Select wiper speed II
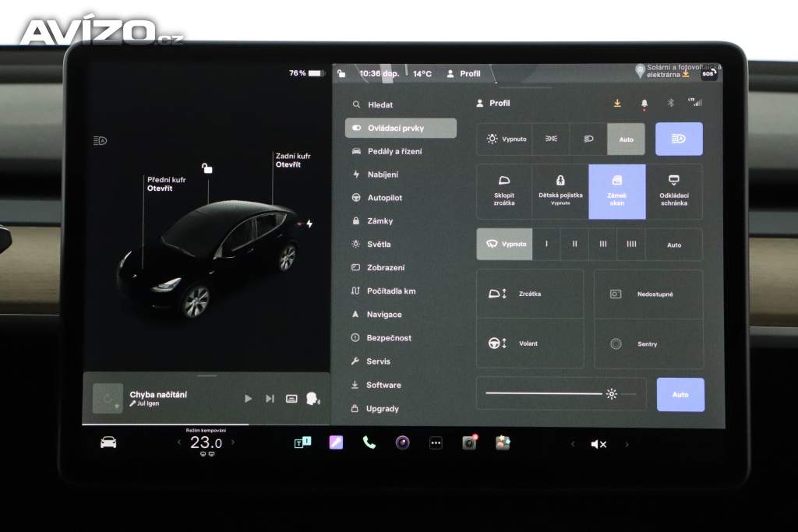Viewport: 798px width, 532px height. pyautogui.click(x=574, y=244)
